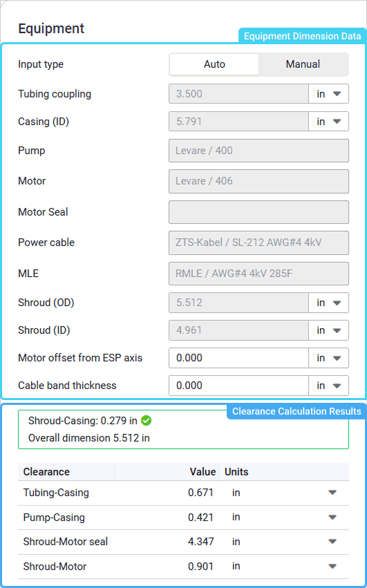
Task: Open Motor offset units dropdown
Action: [329, 358]
